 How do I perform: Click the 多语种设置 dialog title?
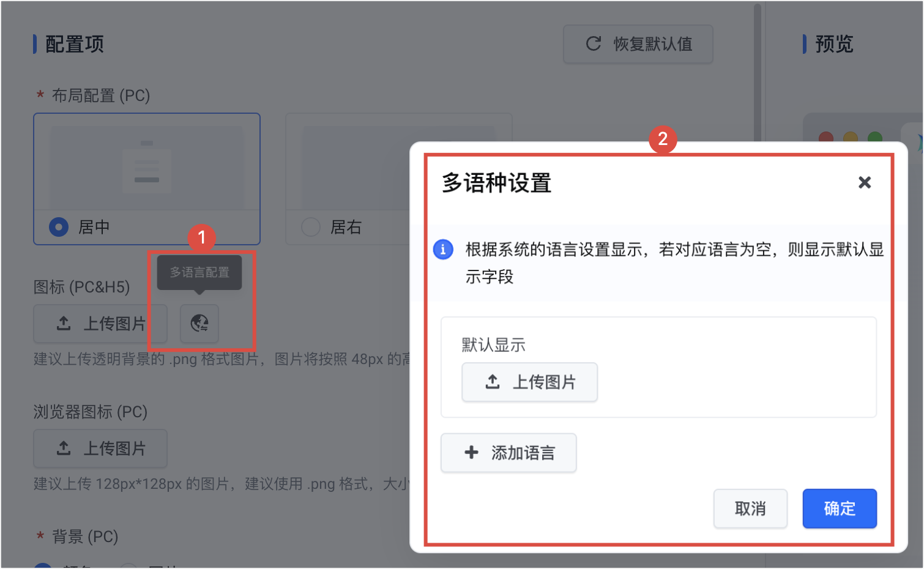[x=497, y=183]
